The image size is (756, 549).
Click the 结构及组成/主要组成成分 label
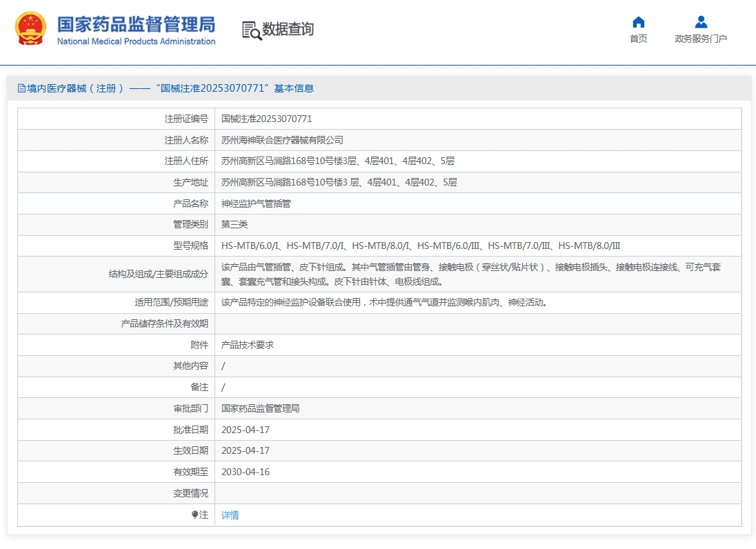(x=158, y=274)
